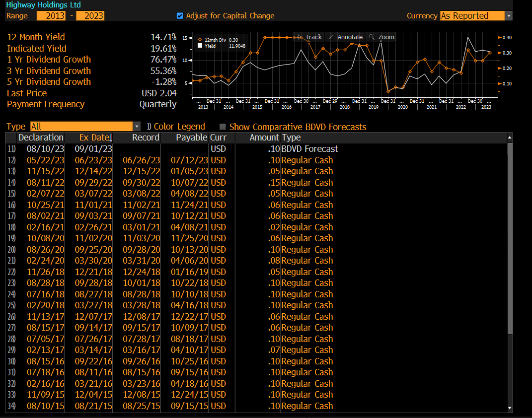Click the .02 amount in row 18
Viewport: 532px width, 418px height.
pos(274,227)
